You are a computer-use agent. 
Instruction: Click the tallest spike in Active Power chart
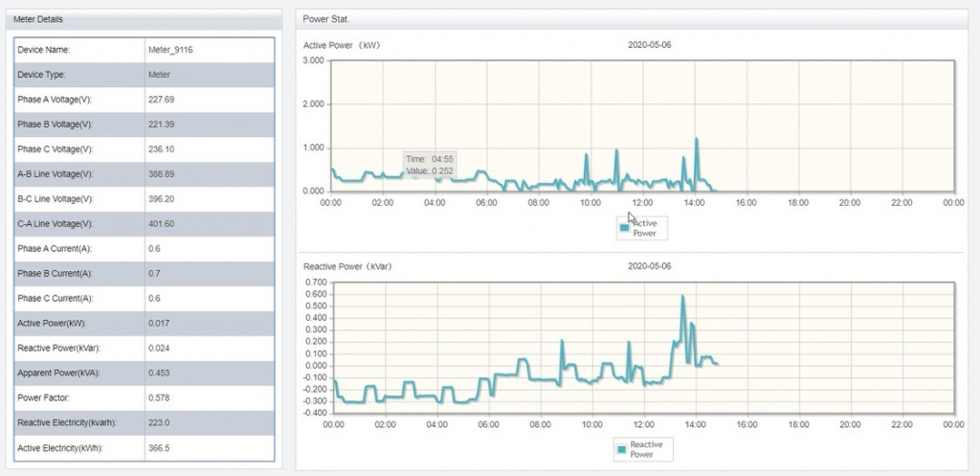click(697, 140)
